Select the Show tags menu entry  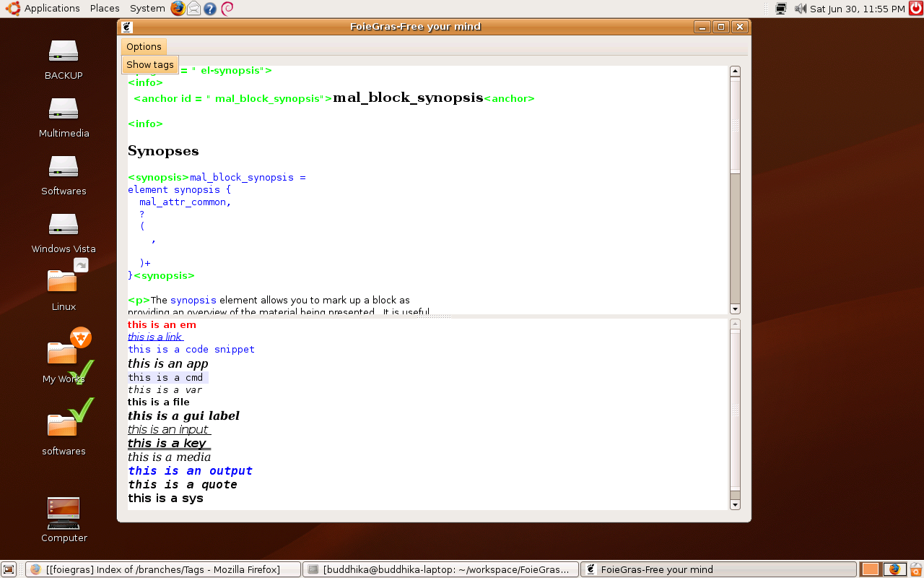pyautogui.click(x=149, y=64)
